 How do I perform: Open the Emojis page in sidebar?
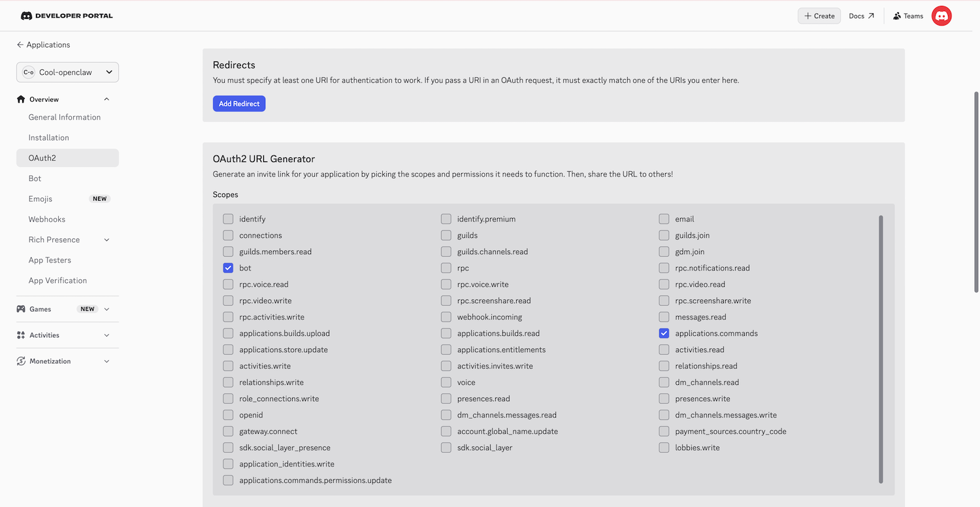[x=41, y=198]
